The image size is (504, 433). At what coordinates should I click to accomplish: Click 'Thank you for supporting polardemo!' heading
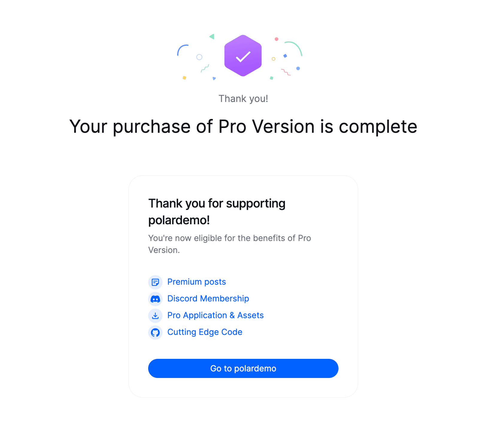(217, 211)
